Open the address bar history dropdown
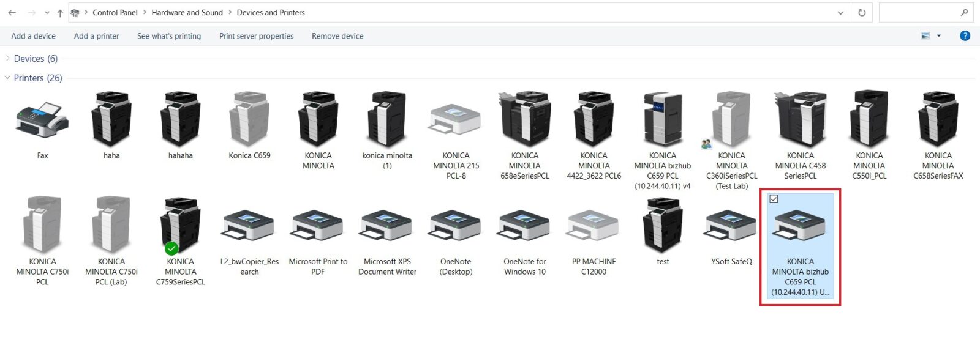Viewport: 980px width, 356px height. 840,13
